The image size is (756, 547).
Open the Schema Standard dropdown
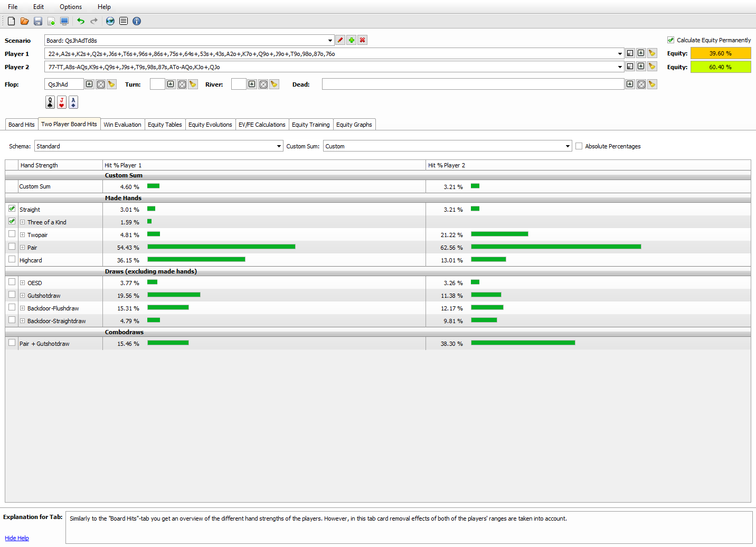pos(158,146)
